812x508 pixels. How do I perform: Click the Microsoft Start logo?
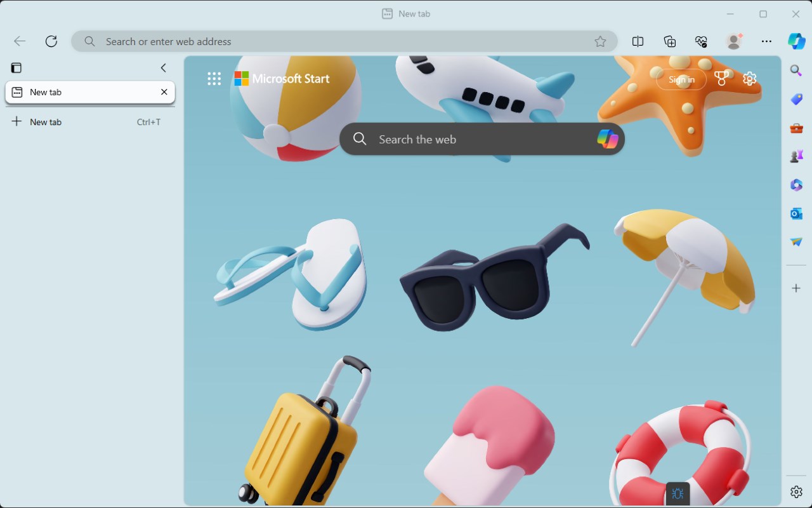click(x=282, y=79)
